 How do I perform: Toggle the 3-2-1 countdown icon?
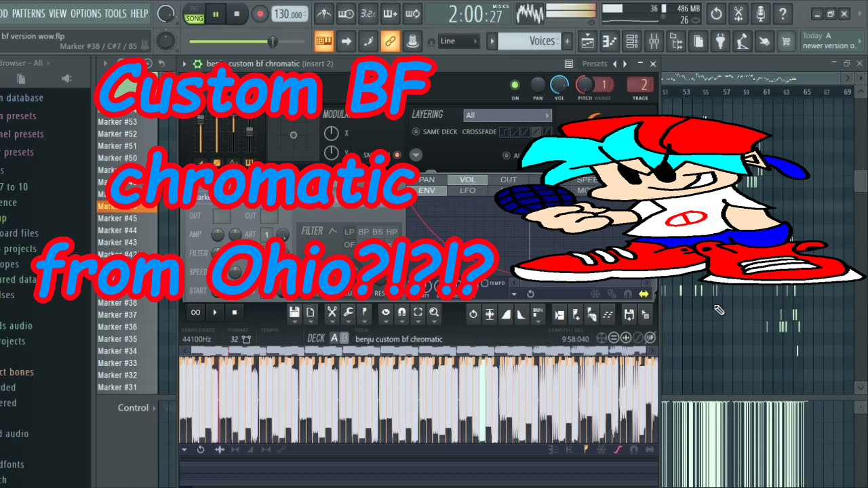[x=368, y=14]
